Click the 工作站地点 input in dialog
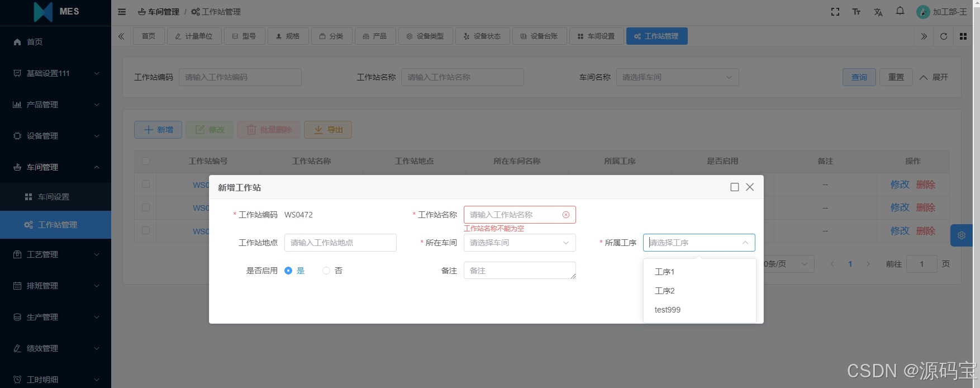Screen dimensions: 980x388 [340, 243]
